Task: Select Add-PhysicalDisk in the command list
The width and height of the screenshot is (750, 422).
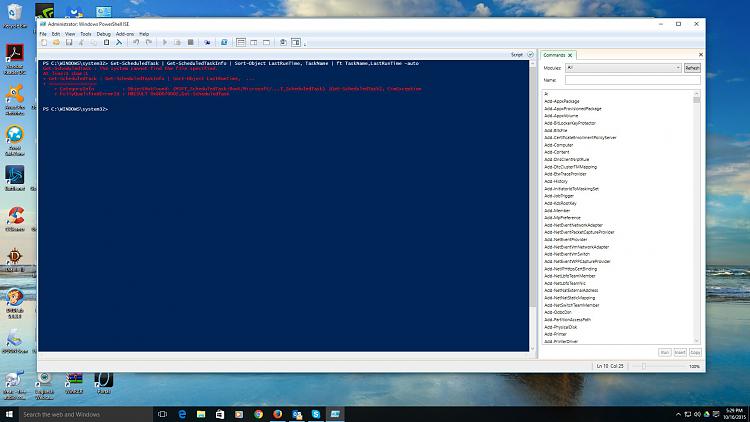Action: point(561,327)
